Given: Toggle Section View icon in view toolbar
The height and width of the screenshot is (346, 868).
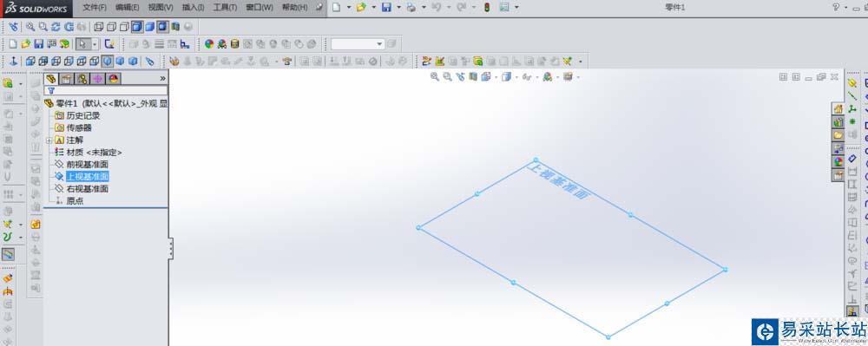Looking at the screenshot, I should pyautogui.click(x=175, y=27).
